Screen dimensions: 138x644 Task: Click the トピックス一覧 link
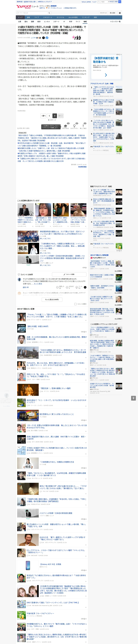point(115,21)
